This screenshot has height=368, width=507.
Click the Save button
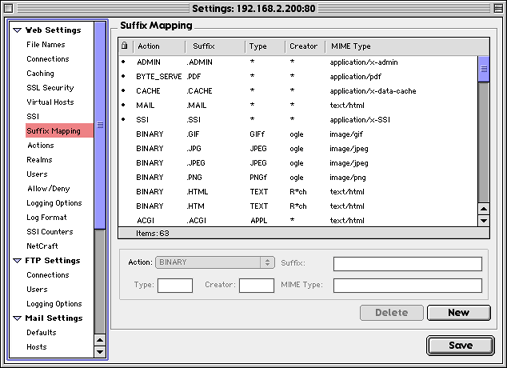[x=460, y=345]
